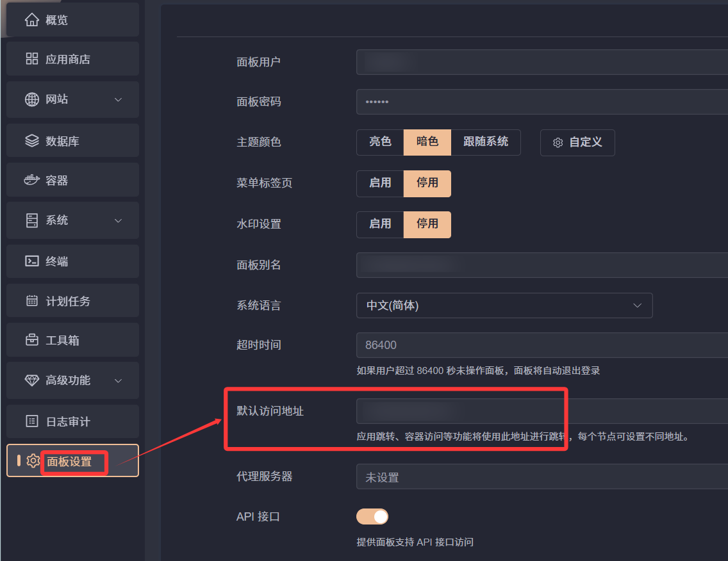Open the 系统语言 dropdown

pyautogui.click(x=504, y=305)
